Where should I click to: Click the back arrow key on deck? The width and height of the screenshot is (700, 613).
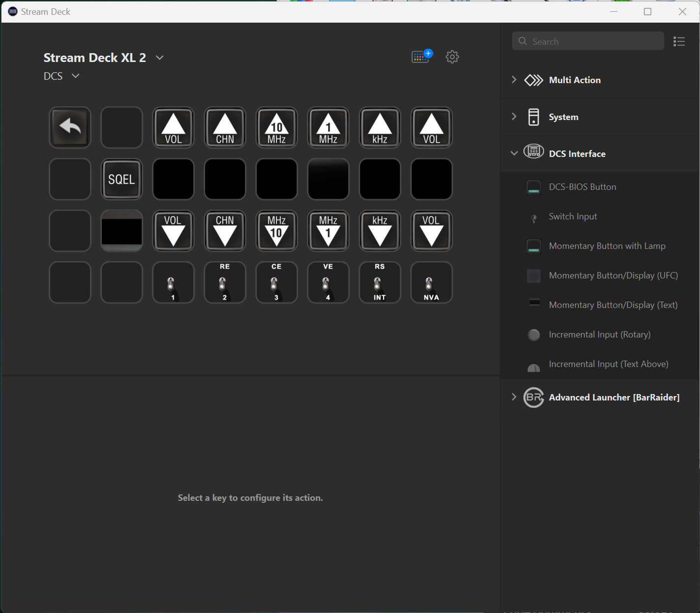click(70, 127)
